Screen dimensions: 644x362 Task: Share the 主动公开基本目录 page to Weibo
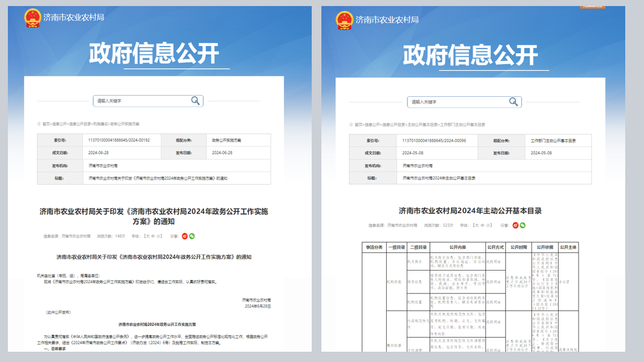(x=516, y=225)
